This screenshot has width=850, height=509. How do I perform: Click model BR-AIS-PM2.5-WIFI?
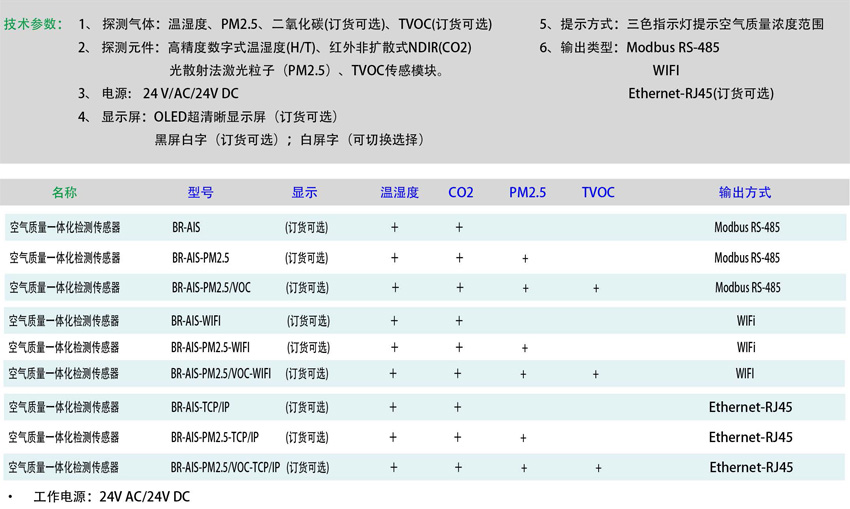click(x=210, y=348)
